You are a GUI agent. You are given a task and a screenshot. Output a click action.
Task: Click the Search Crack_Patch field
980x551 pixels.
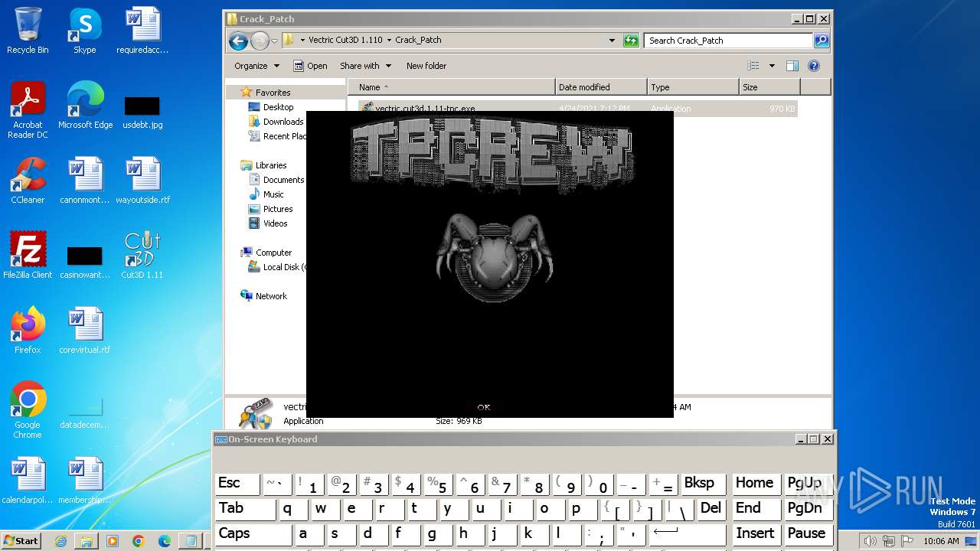728,41
